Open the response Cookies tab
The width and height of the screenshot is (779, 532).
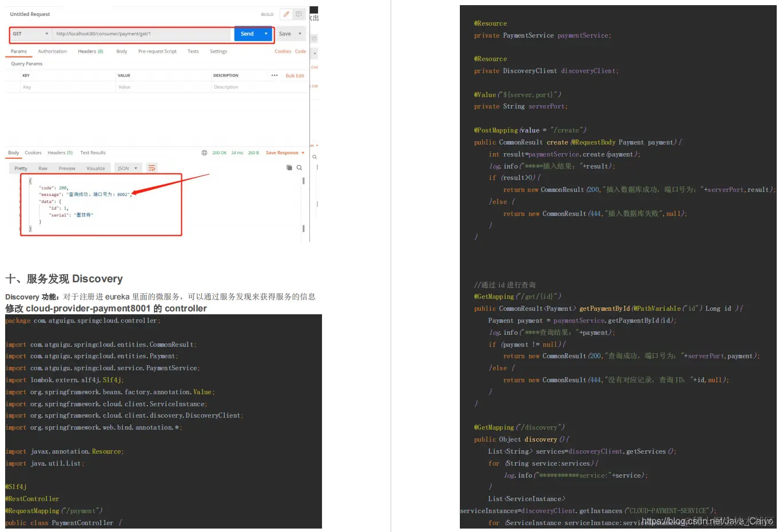click(x=33, y=153)
